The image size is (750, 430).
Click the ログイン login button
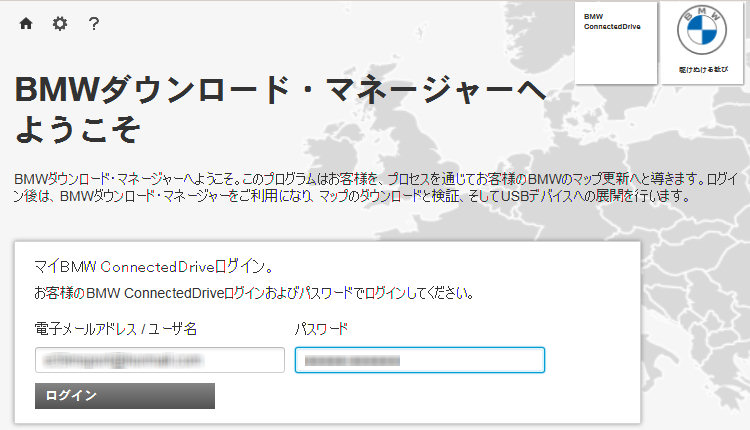[125, 396]
